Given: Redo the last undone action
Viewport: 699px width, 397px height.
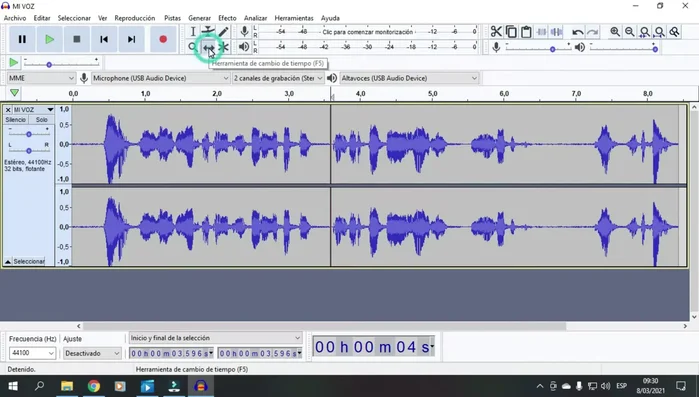Looking at the screenshot, I should pyautogui.click(x=592, y=32).
